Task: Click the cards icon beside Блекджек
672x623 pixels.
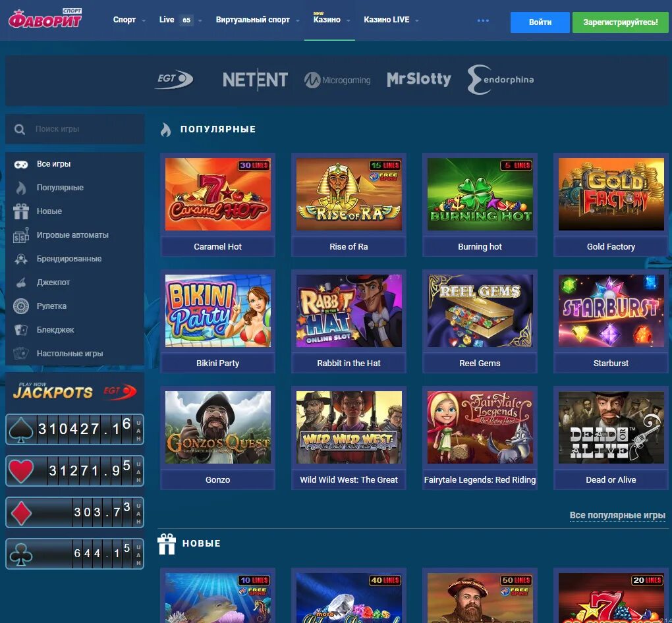Action: (21, 330)
